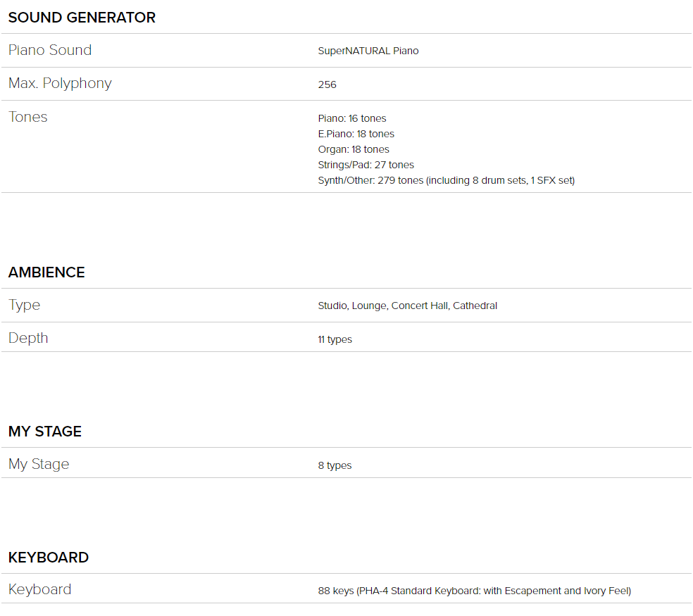Click the 'Studio, Lounge, Concert Hall, Cathedral' text
This screenshot has height=616, width=693.
[x=407, y=306]
